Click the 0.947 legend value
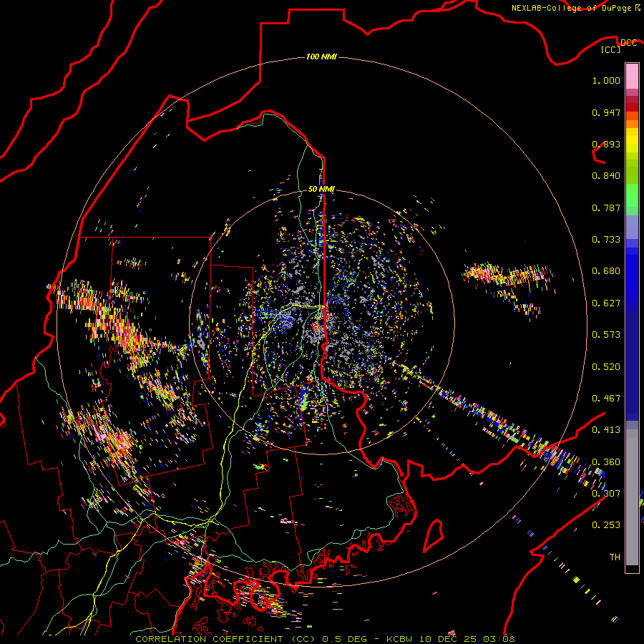Screen dimensions: 644x644 coord(606,112)
